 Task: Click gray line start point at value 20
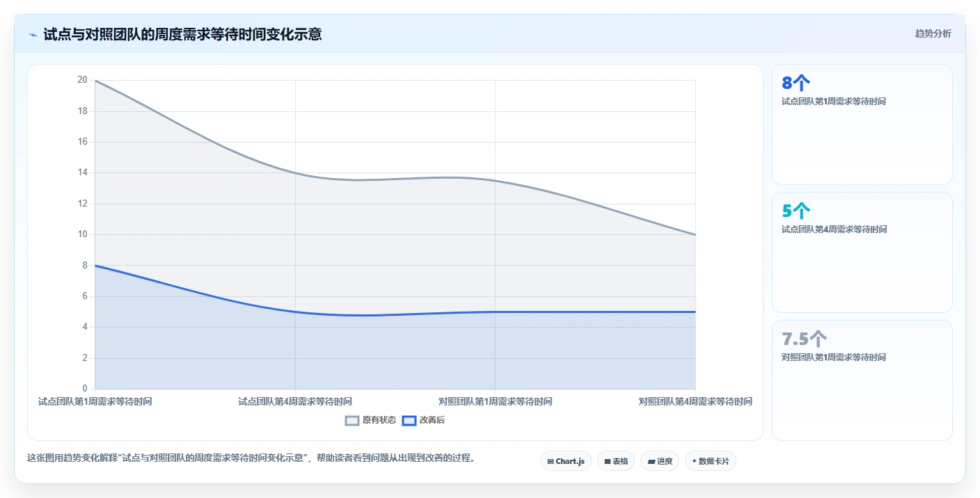pos(95,81)
